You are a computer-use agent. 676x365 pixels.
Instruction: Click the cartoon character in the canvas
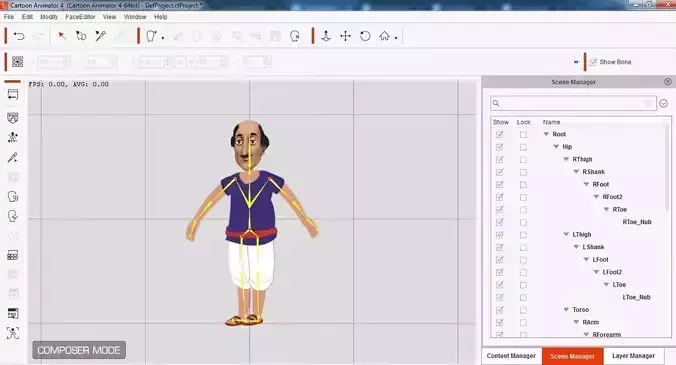[x=251, y=223]
